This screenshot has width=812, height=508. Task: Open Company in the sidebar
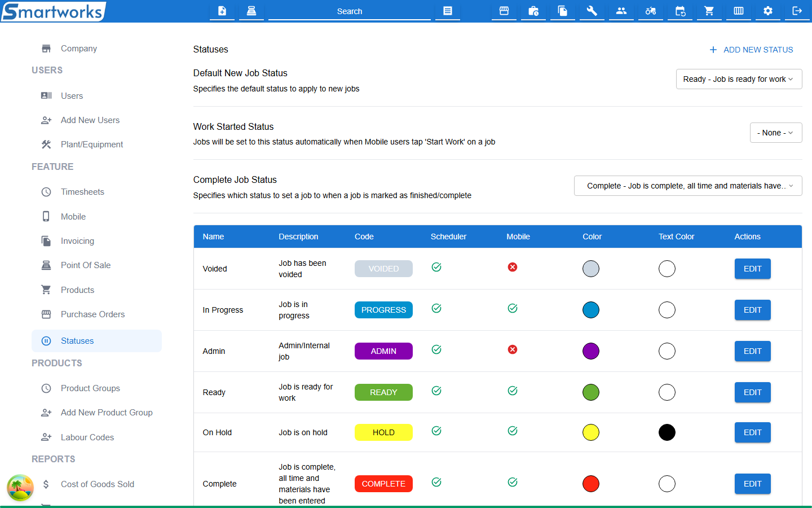click(x=79, y=49)
